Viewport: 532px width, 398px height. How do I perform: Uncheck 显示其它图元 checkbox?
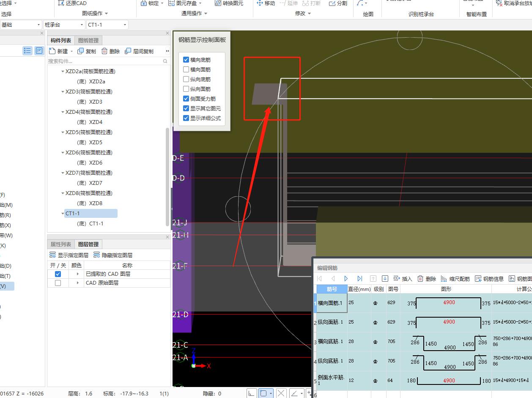186,108
